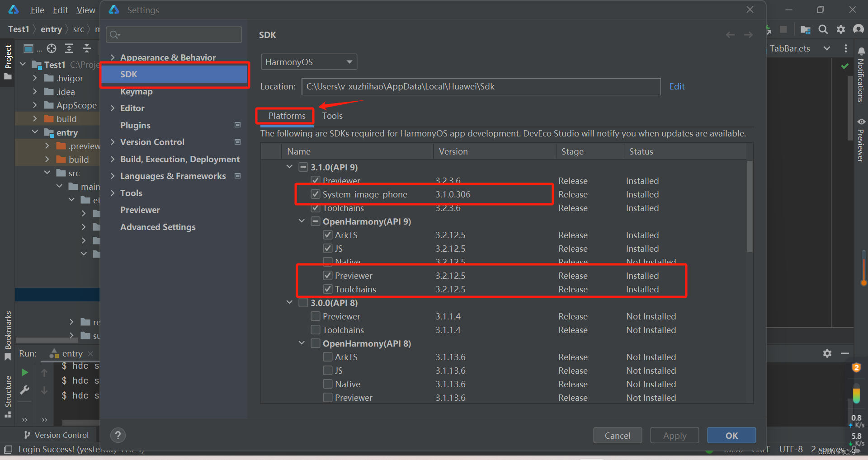This screenshot has height=460, width=868.
Task: Open the HarmonyOS SDK type dropdown
Action: [x=309, y=62]
